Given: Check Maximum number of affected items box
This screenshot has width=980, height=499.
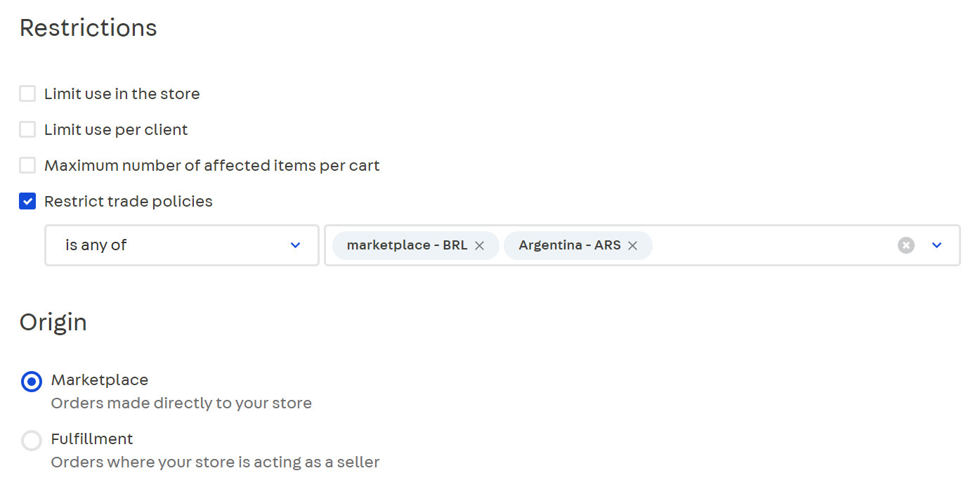Looking at the screenshot, I should [x=27, y=166].
